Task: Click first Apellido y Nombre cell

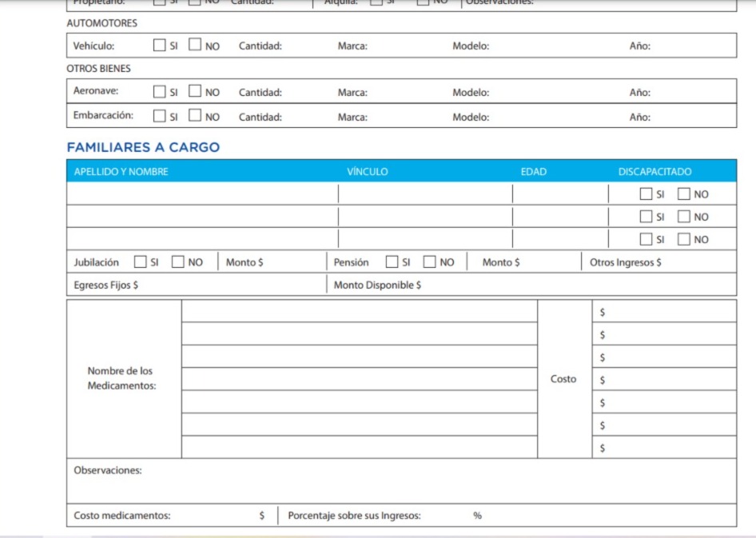Action: coord(202,193)
